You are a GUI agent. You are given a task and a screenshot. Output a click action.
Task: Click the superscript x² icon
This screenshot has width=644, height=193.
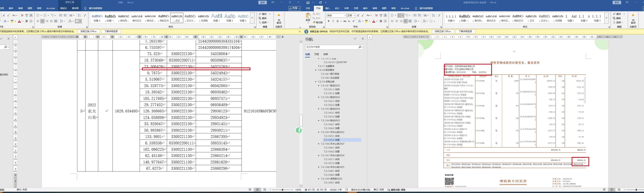point(354,21)
